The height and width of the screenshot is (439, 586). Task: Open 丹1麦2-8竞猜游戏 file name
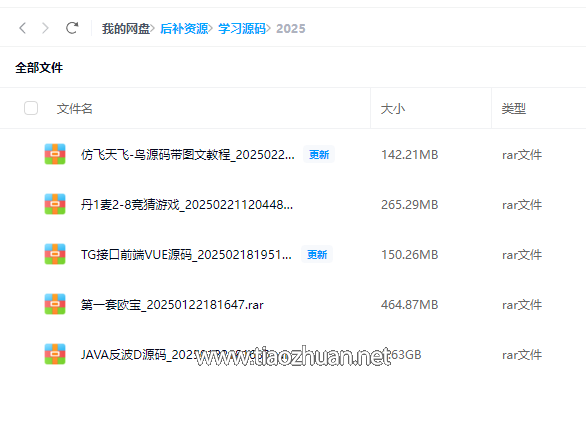point(187,205)
